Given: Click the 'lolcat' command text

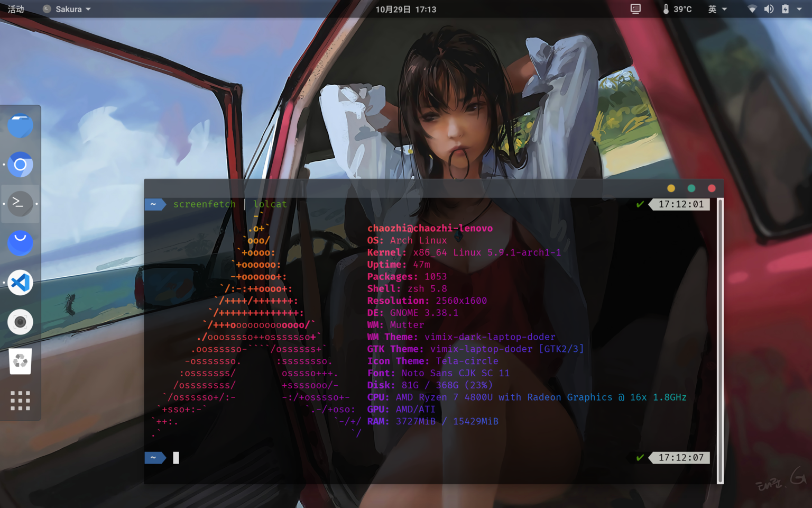Looking at the screenshot, I should (x=270, y=204).
